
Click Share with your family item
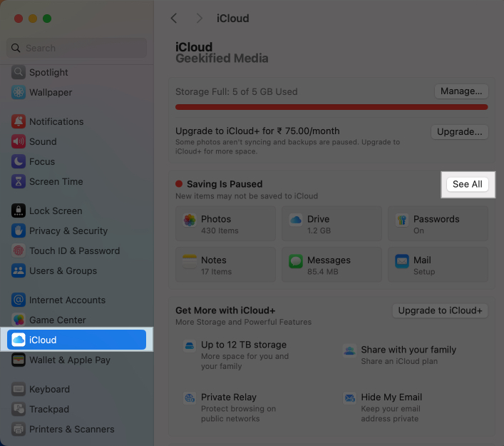click(399, 355)
